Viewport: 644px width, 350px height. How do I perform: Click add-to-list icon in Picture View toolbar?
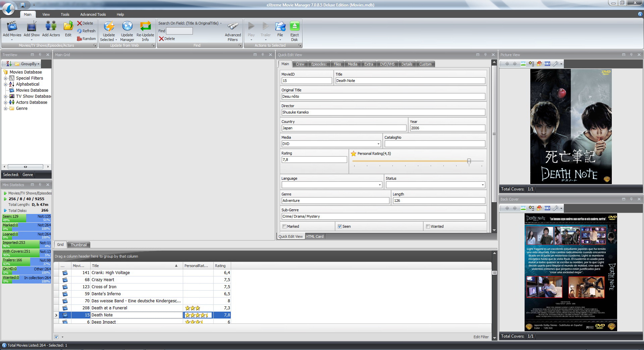pyautogui.click(x=531, y=63)
